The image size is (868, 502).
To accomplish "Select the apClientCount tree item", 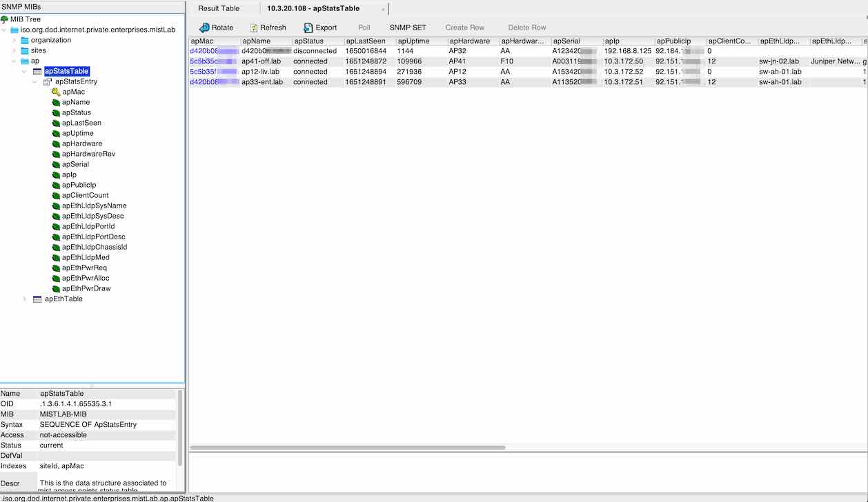I will pyautogui.click(x=84, y=194).
